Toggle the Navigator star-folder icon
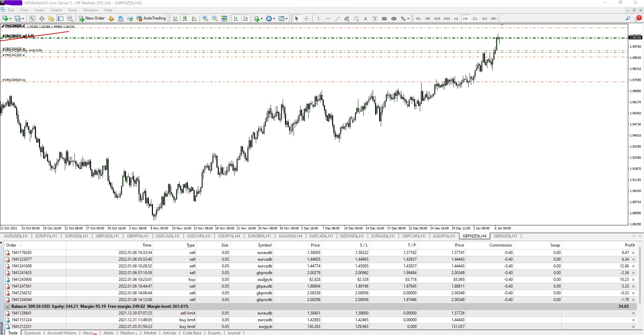Screen dimensions: 644x335 tap(51, 18)
